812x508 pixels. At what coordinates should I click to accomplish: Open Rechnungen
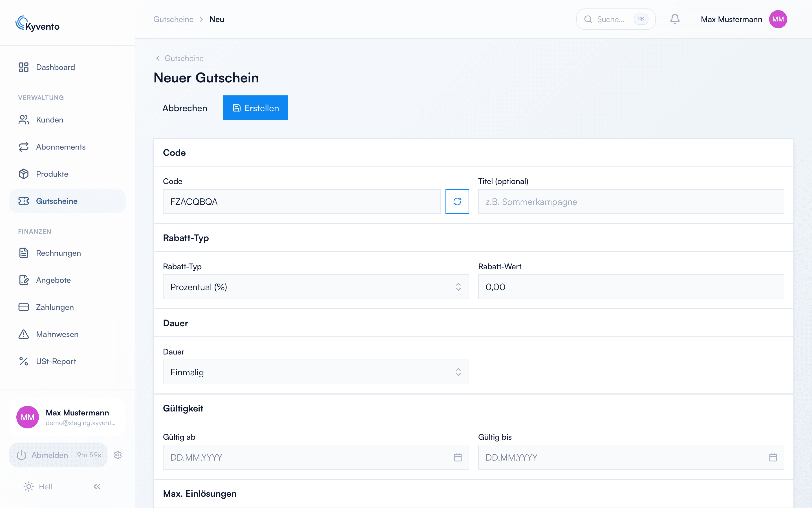(67, 253)
